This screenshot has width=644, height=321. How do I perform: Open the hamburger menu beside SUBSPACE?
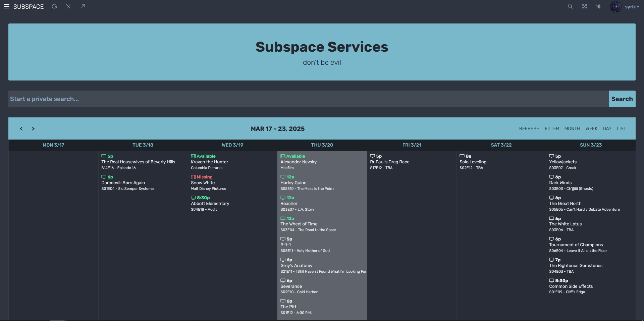click(x=6, y=6)
